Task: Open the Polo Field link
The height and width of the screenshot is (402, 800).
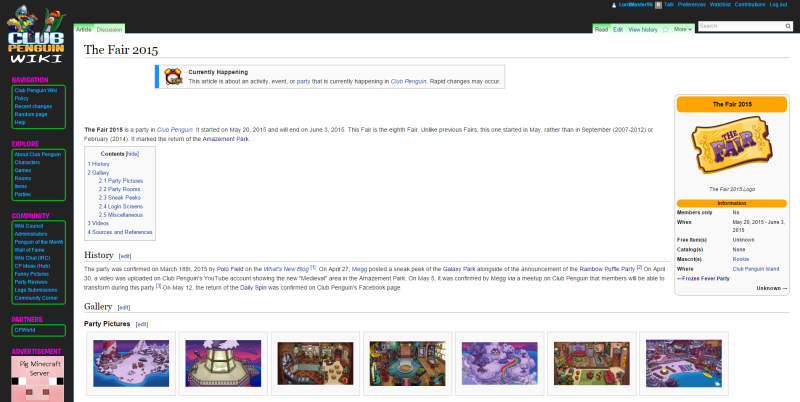Action: coord(228,269)
